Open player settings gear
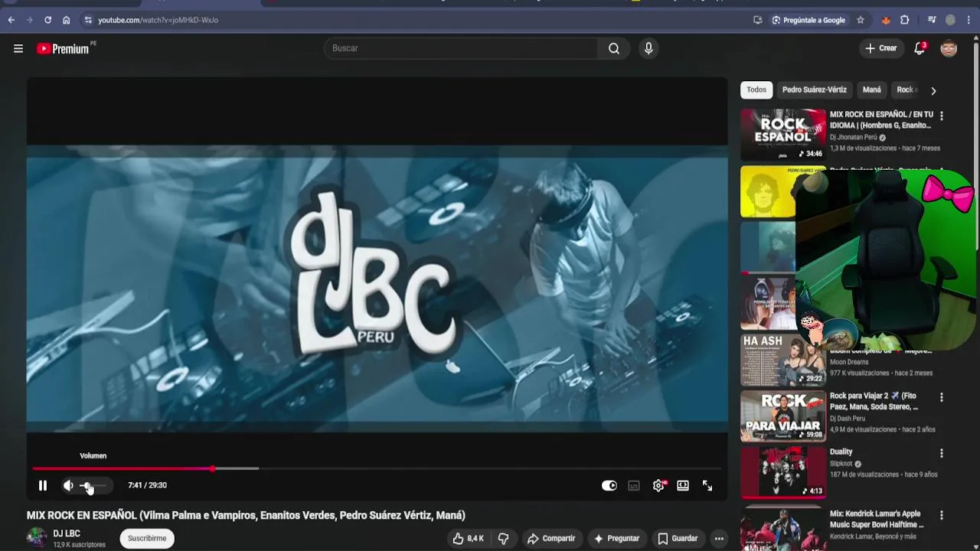The width and height of the screenshot is (980, 551). (658, 485)
